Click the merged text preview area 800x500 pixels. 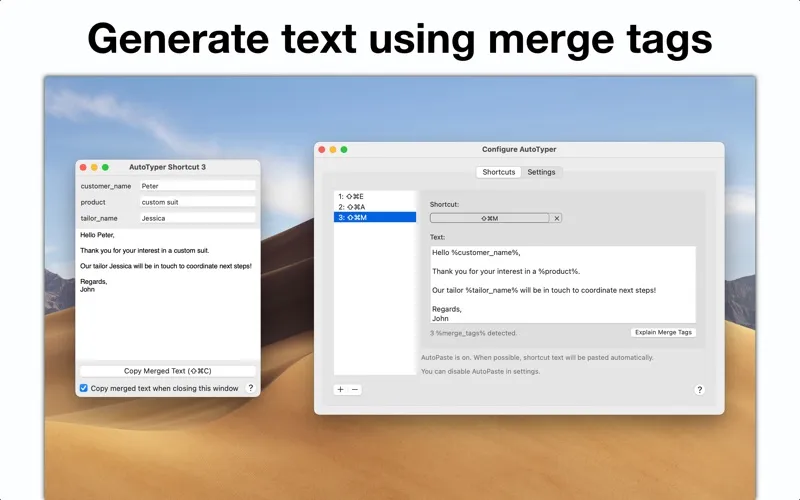[x=167, y=310]
